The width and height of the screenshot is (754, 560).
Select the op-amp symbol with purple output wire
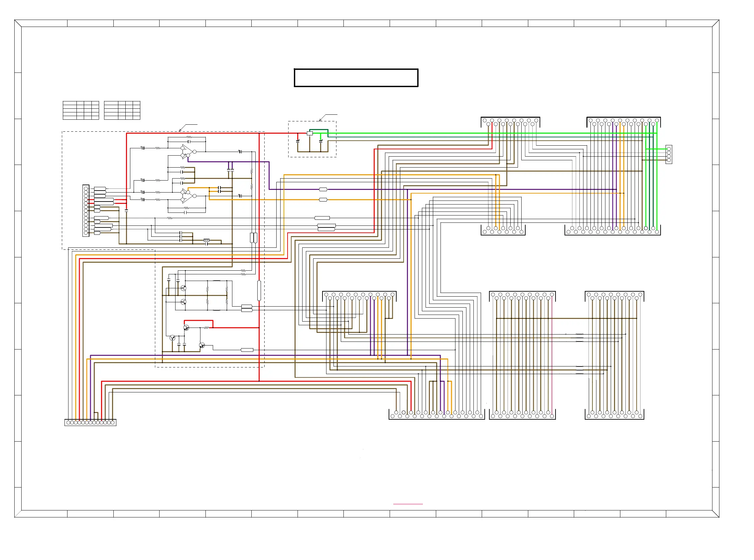(x=188, y=152)
